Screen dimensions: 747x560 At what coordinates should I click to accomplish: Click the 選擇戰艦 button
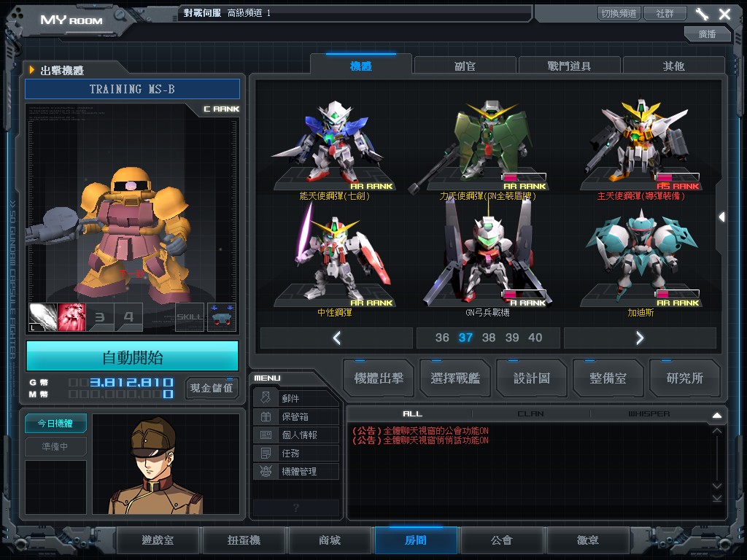(455, 378)
